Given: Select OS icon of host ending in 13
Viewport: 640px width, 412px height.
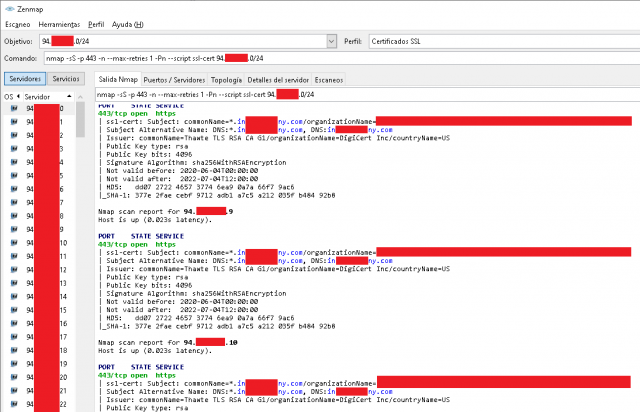Looking at the screenshot, I should point(14,283).
